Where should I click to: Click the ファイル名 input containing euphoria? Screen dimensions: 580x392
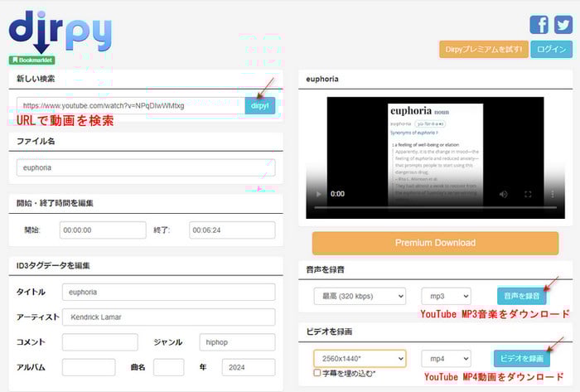(146, 167)
